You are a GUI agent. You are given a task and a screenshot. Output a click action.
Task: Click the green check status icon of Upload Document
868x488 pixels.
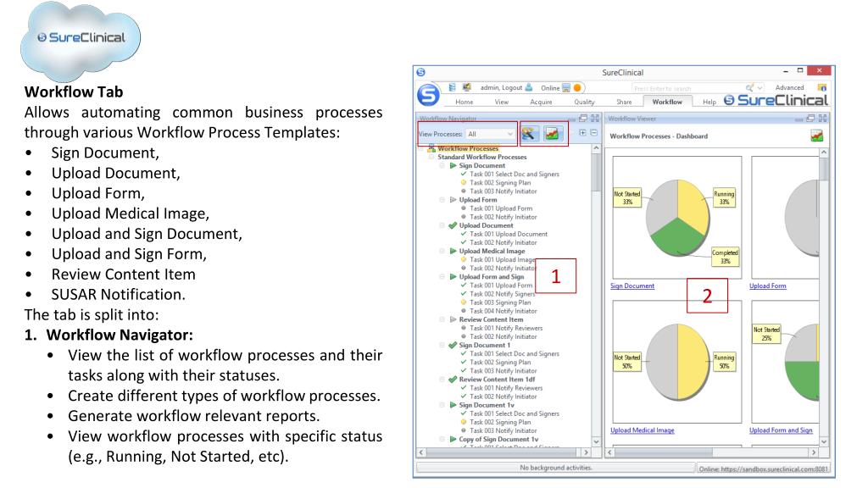[x=453, y=225]
